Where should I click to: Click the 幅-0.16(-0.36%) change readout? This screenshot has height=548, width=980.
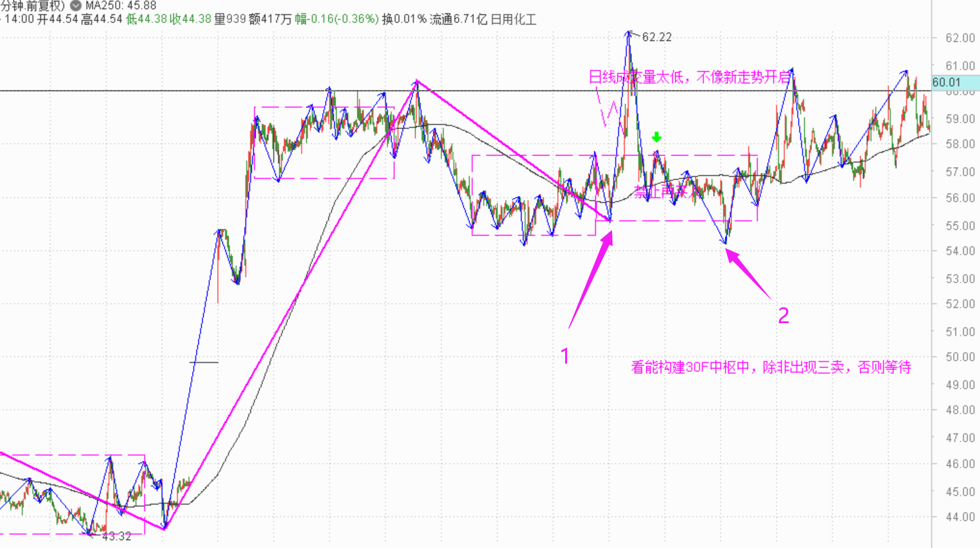[x=337, y=19]
